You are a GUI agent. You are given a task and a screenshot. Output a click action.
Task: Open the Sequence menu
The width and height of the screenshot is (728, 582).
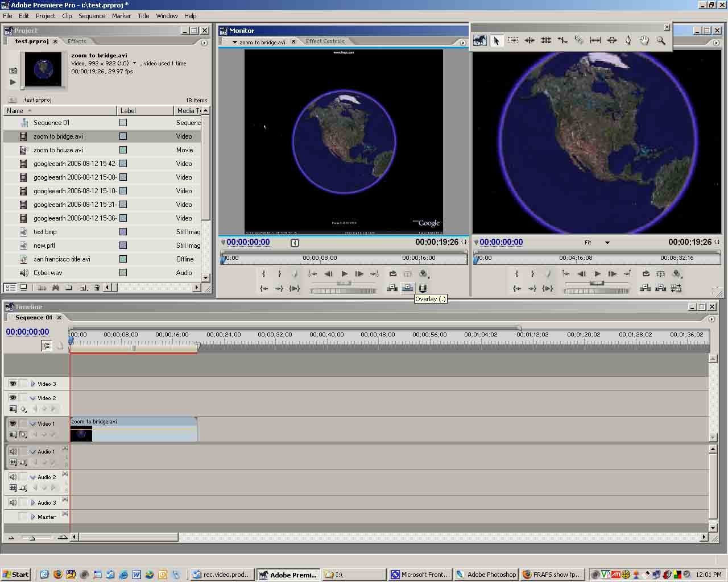pyautogui.click(x=92, y=16)
